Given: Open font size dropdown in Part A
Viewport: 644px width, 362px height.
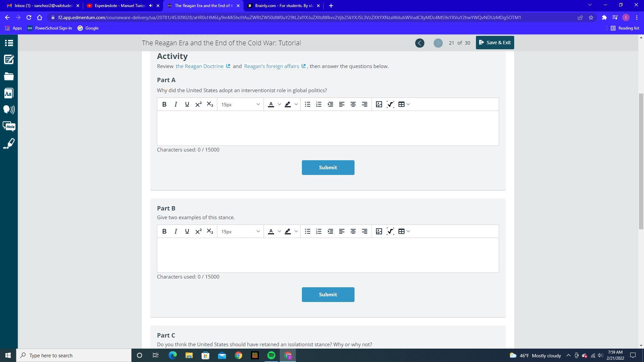Looking at the screenshot, I should (x=240, y=104).
